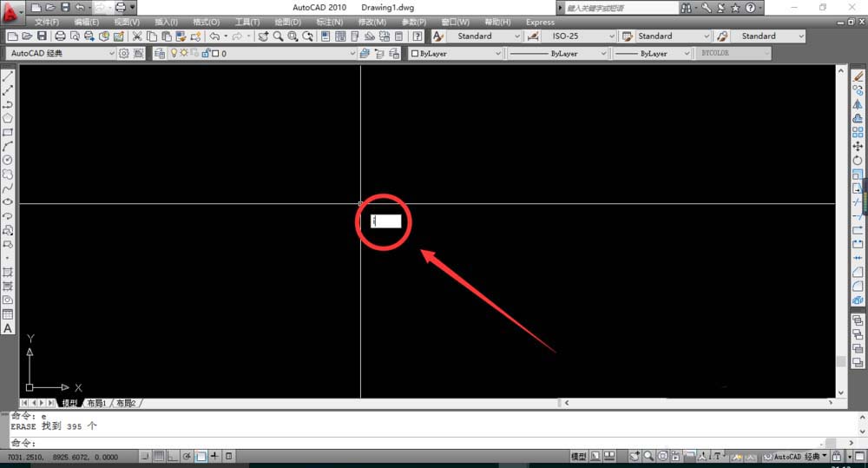Click the keyword search box in title bar

(621, 8)
